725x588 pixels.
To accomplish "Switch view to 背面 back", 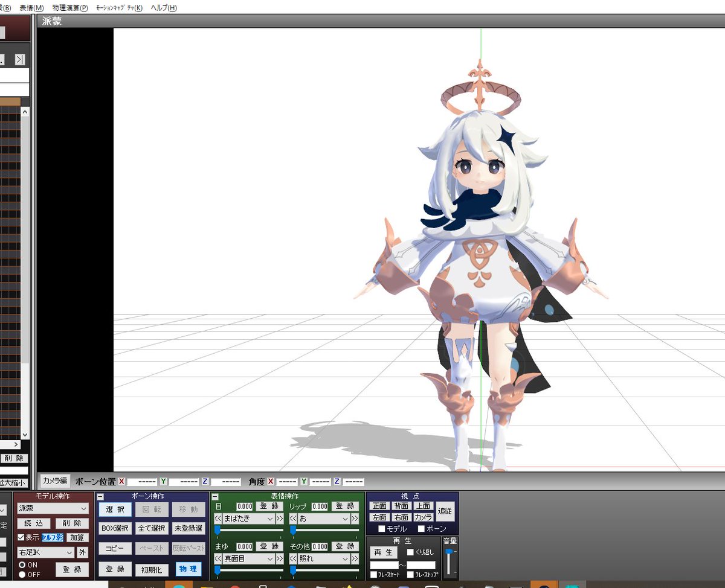I will pyautogui.click(x=401, y=506).
